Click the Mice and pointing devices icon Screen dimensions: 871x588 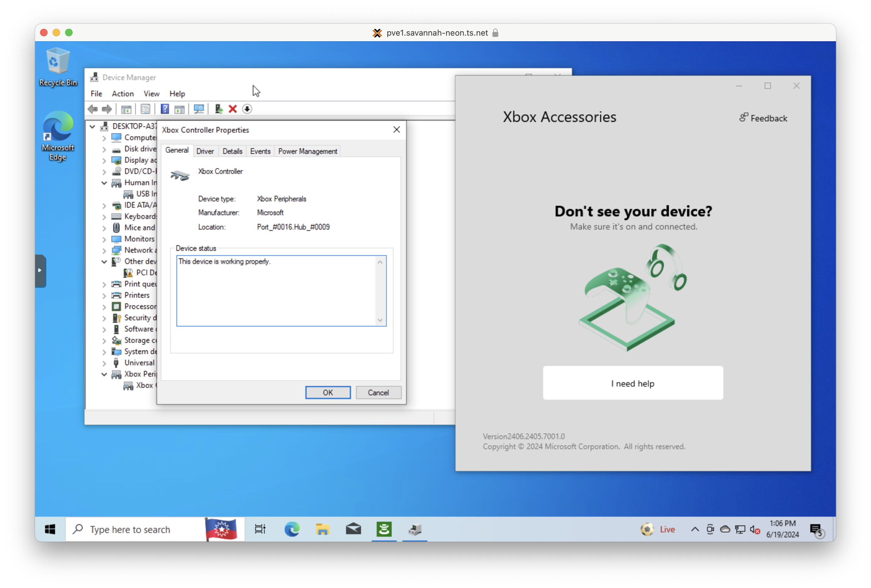coord(117,227)
